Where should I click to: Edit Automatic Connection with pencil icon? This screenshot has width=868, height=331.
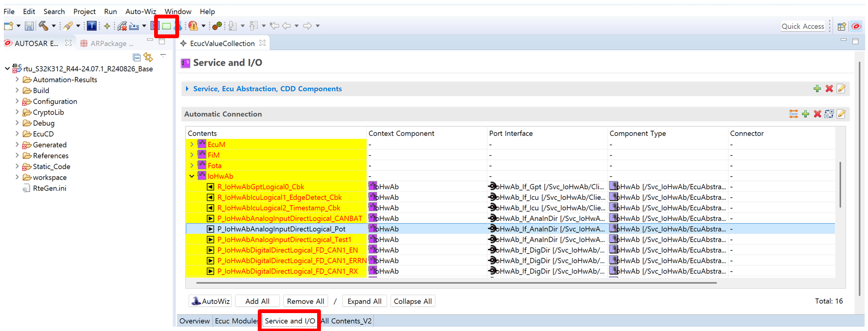coord(842,114)
